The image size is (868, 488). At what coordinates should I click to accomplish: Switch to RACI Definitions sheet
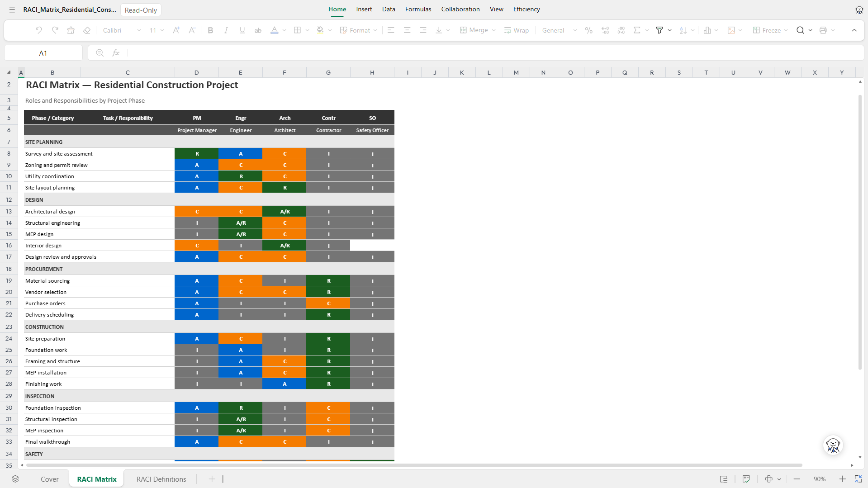pyautogui.click(x=161, y=479)
